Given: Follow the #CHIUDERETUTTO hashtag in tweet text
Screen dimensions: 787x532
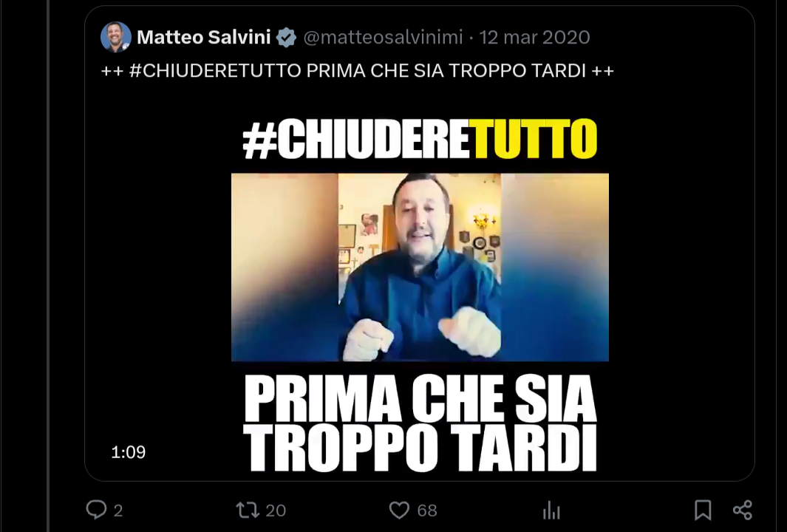Looking at the screenshot, I should [215, 71].
